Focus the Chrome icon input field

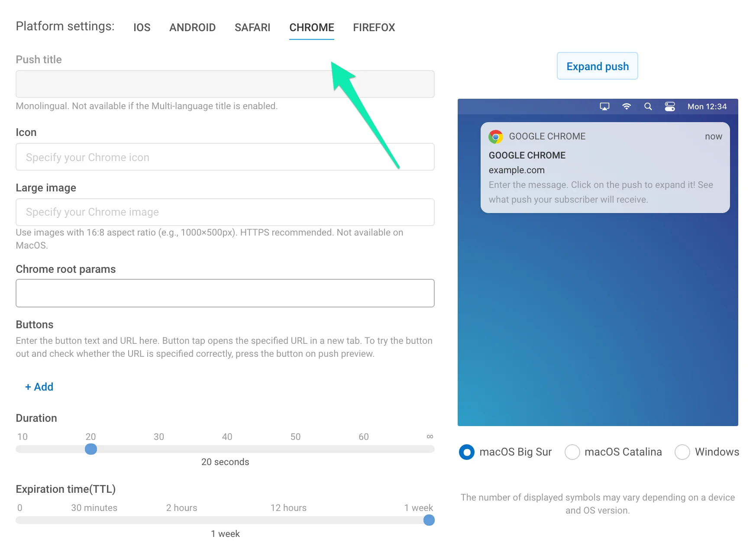[x=225, y=157]
